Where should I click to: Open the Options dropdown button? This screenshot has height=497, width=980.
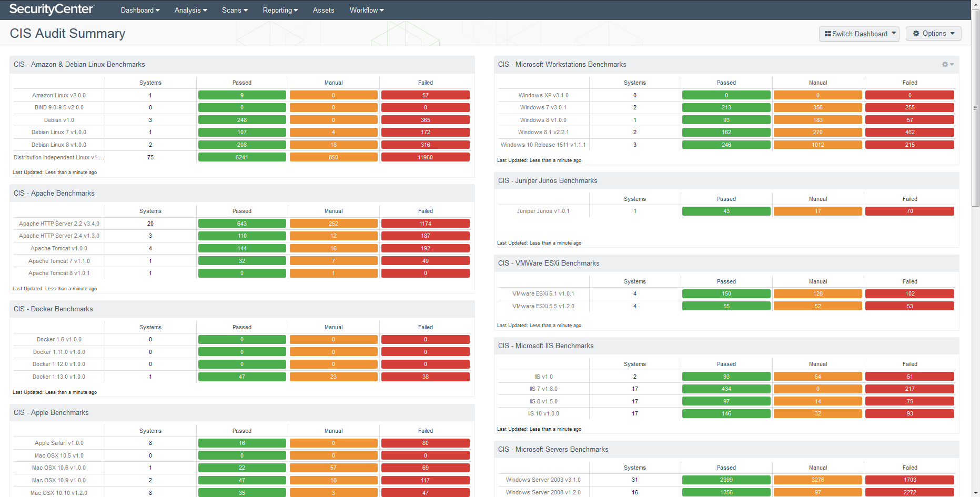pos(934,33)
